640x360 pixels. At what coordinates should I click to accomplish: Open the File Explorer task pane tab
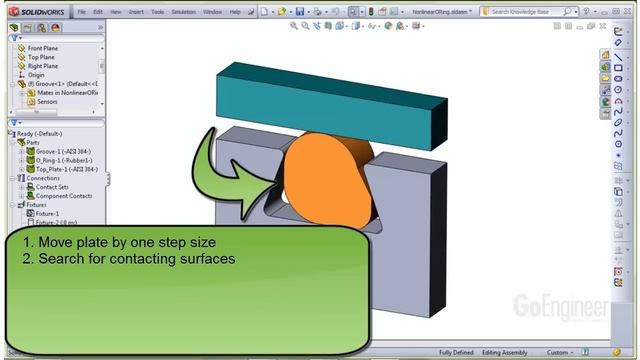605,78
